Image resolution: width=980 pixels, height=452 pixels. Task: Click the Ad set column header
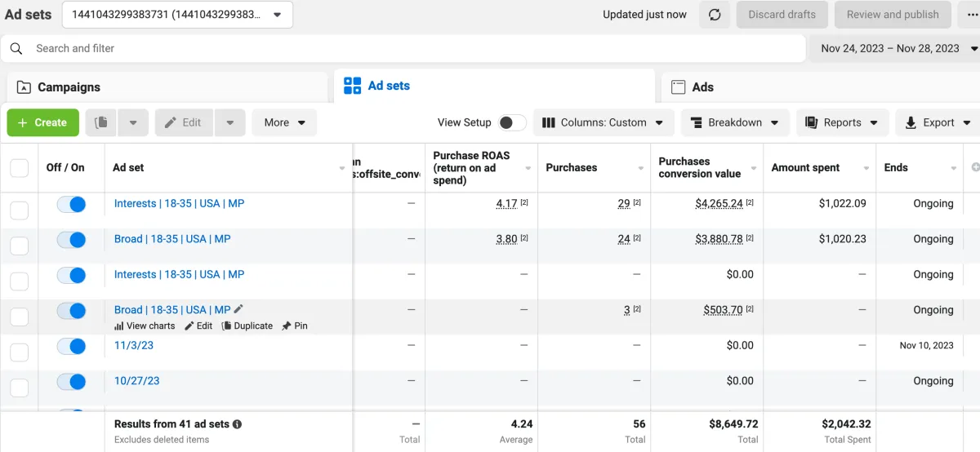[x=228, y=167]
